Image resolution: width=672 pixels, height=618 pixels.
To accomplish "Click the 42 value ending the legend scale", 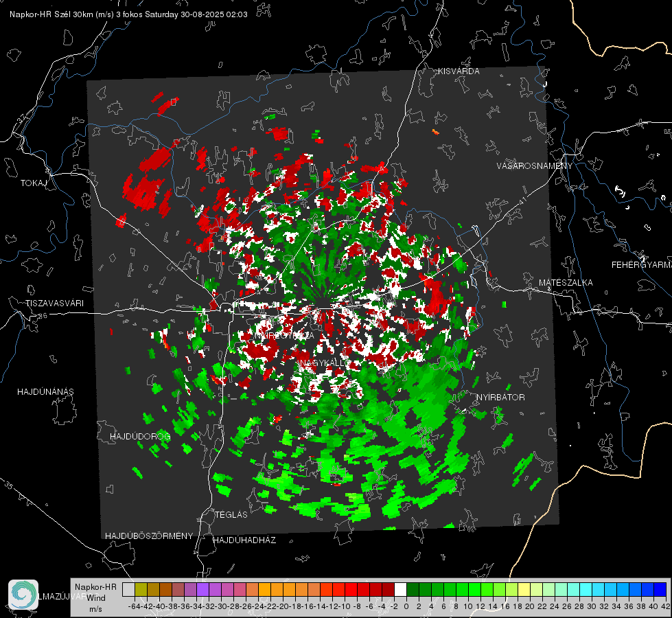I will click(665, 606).
